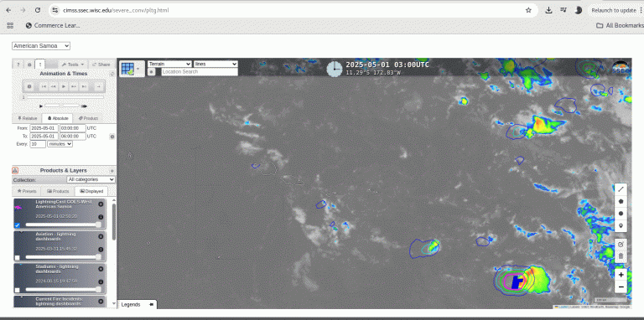644x320 pixels.
Task: Open the minutes interval unit dropdown
Action: click(x=60, y=144)
